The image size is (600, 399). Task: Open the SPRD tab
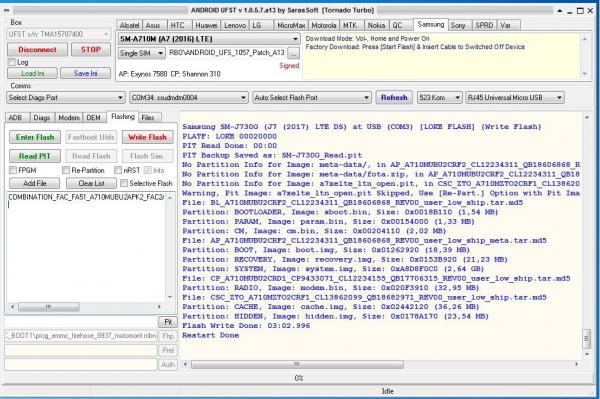[x=484, y=25]
